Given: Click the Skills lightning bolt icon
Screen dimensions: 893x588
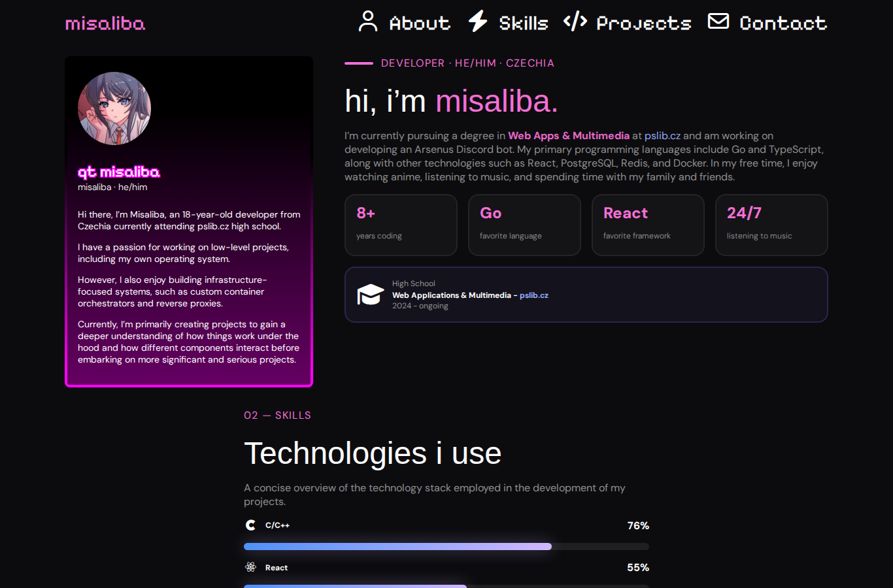Looking at the screenshot, I should coord(478,22).
